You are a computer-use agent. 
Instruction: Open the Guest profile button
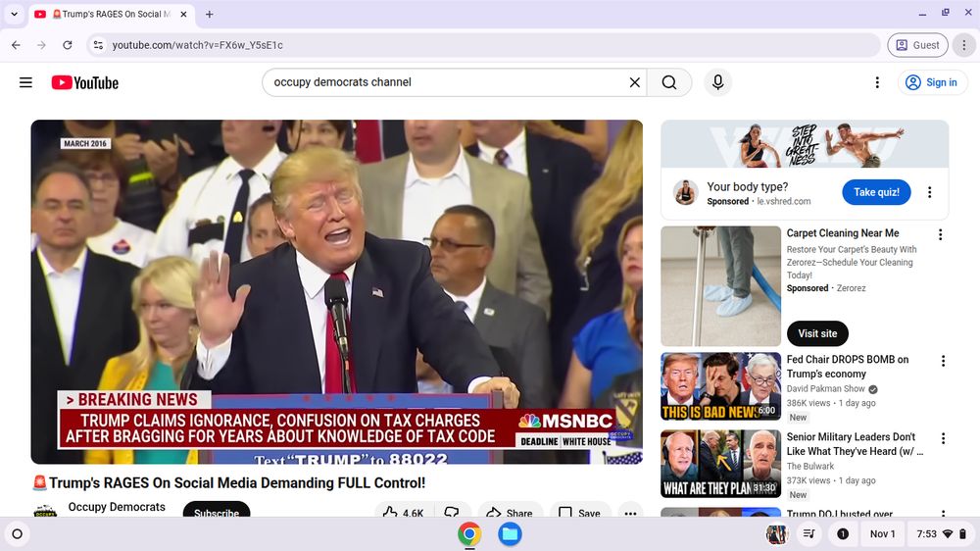[917, 45]
